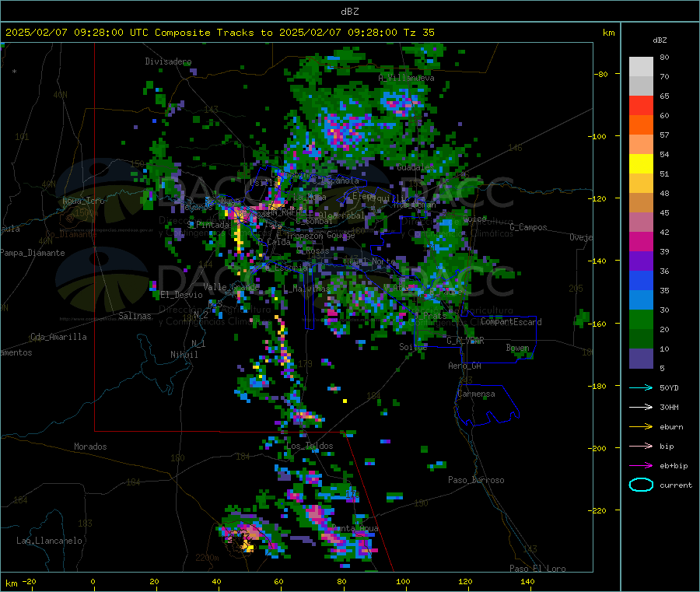Select the pink bip arrow legend icon
The image size is (700, 592).
pos(641,446)
